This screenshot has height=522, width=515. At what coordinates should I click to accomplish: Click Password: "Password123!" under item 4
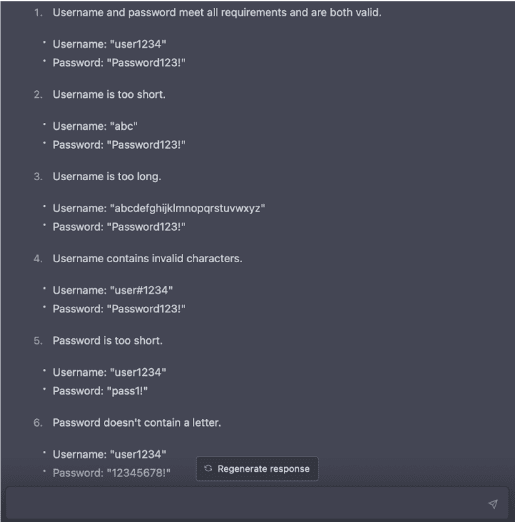[x=119, y=309]
